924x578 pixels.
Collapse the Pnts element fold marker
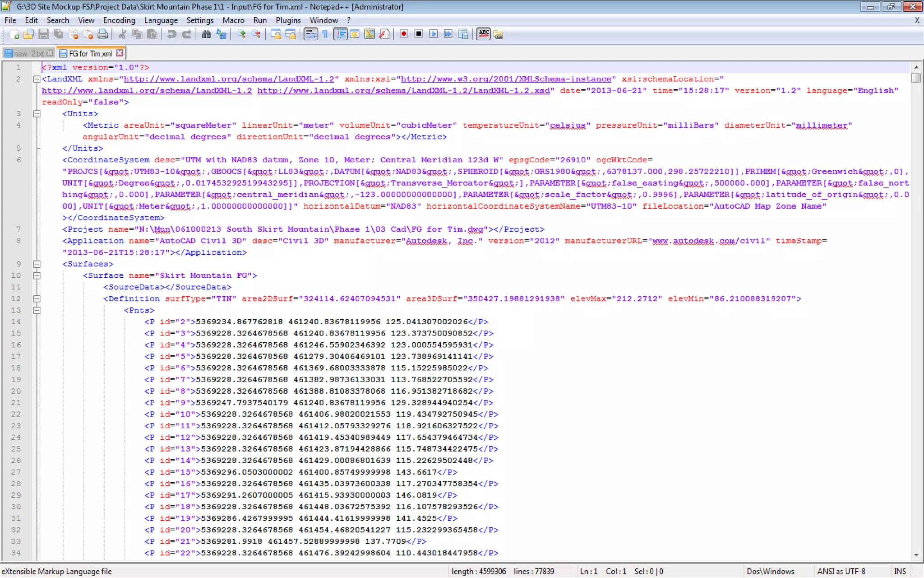(x=37, y=310)
